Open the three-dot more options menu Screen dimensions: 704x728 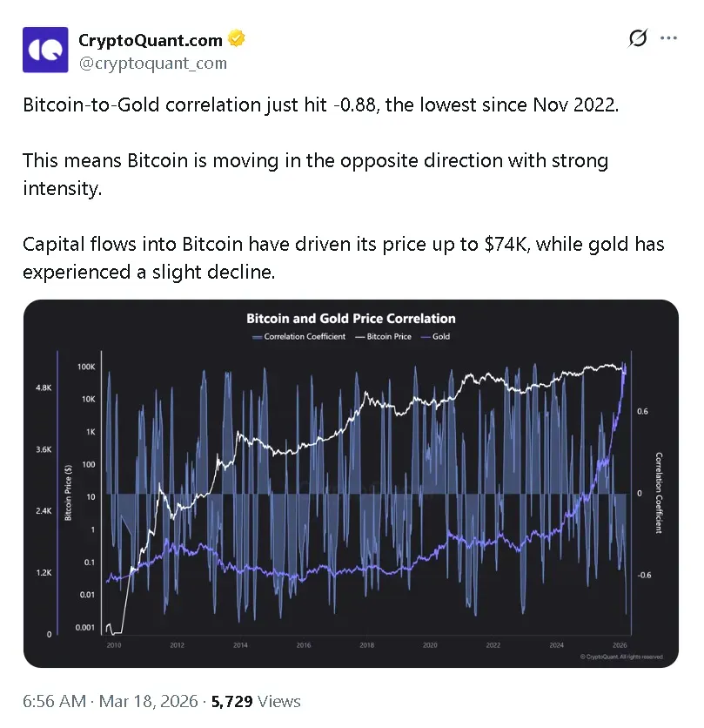coord(668,38)
